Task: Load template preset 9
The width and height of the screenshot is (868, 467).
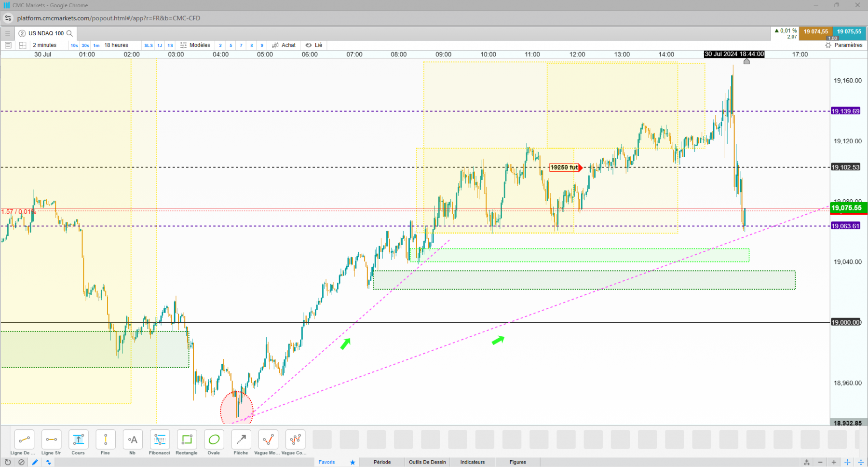Action: (x=262, y=45)
